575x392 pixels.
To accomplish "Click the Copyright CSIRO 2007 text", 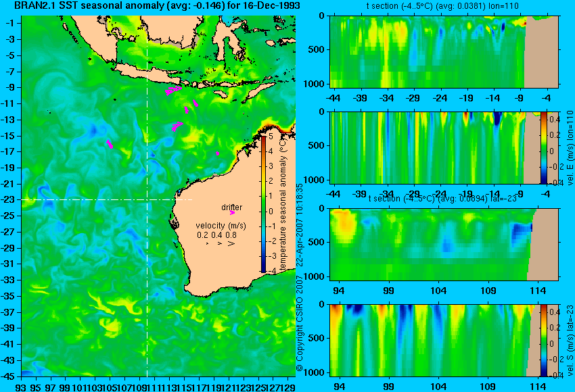I will pos(300,322).
